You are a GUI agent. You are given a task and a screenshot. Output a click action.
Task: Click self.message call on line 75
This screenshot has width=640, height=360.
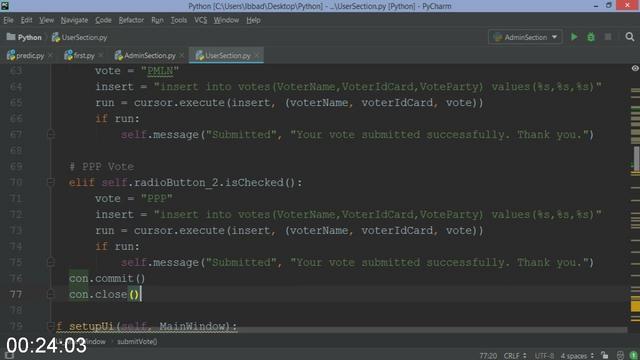(357, 262)
